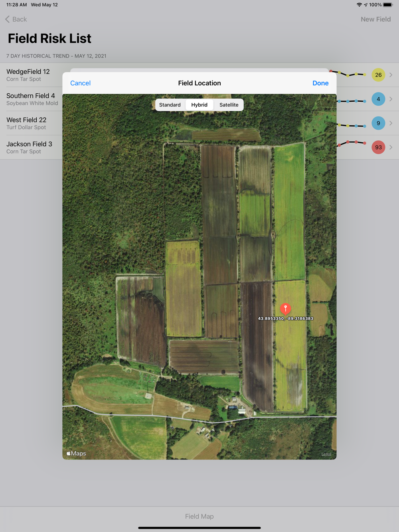
Task: Click the 7 Day Historical Trend header
Action: (x=56, y=56)
